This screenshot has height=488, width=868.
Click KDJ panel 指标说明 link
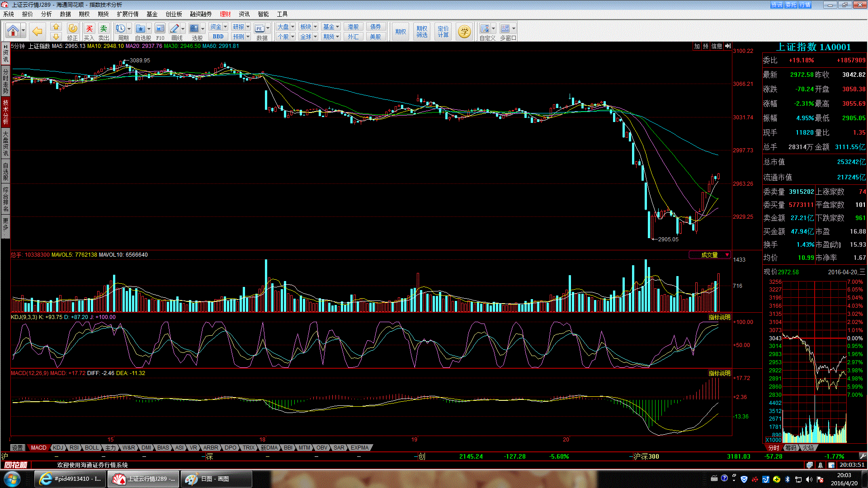pos(719,317)
